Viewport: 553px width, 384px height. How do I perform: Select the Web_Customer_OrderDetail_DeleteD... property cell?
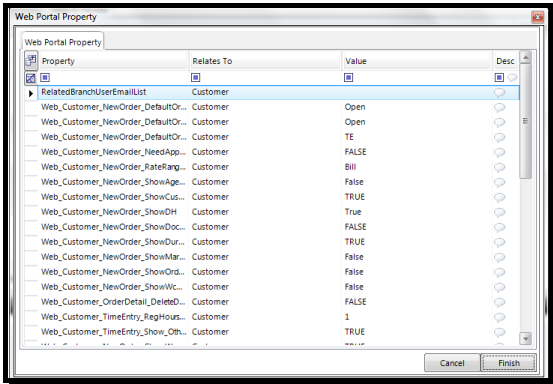coord(114,302)
